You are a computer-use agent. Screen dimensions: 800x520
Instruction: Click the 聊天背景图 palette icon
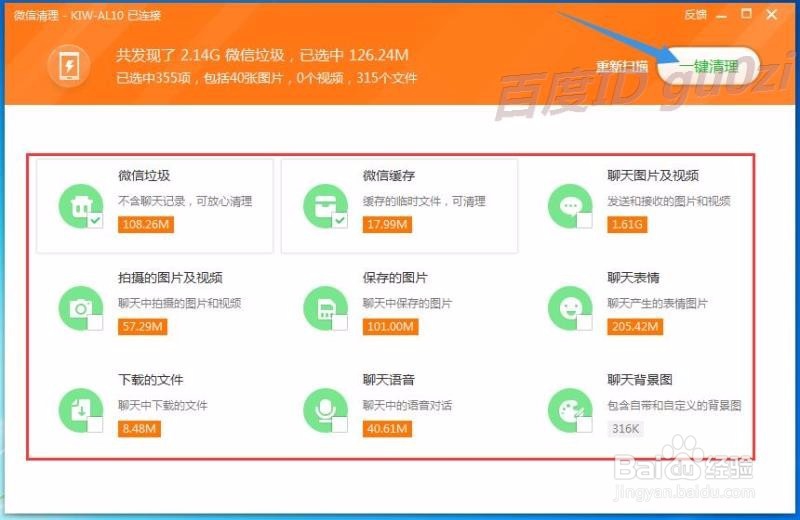(570, 410)
